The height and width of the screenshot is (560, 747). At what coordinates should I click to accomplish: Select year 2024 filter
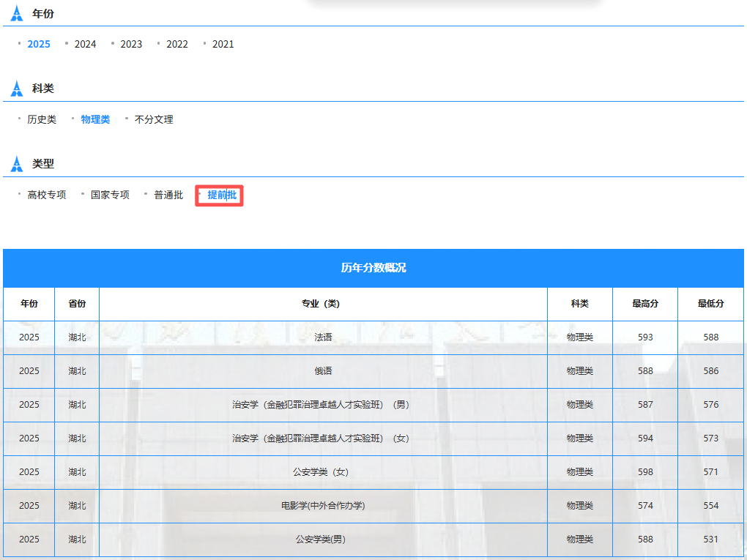tap(85, 44)
